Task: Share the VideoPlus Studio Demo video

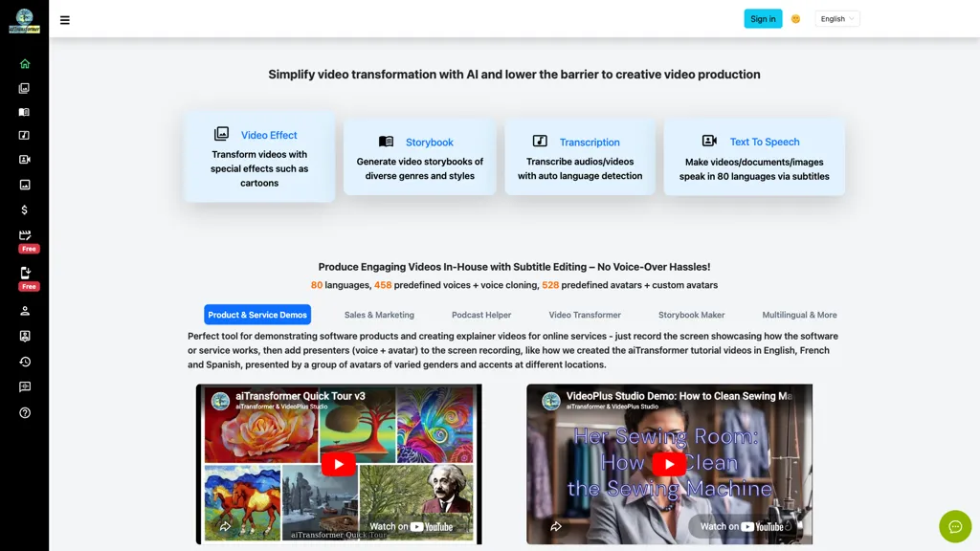Action: point(556,527)
